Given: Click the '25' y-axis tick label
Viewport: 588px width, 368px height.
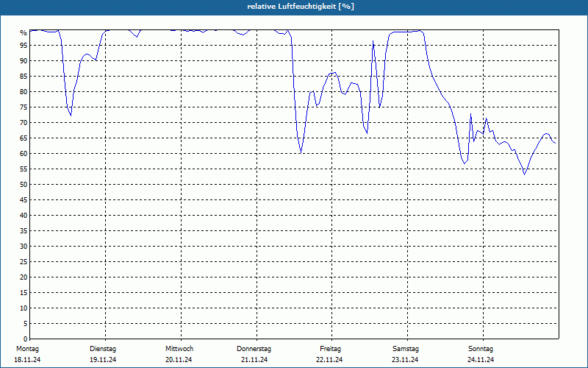Looking at the screenshot, I should 24,262.
